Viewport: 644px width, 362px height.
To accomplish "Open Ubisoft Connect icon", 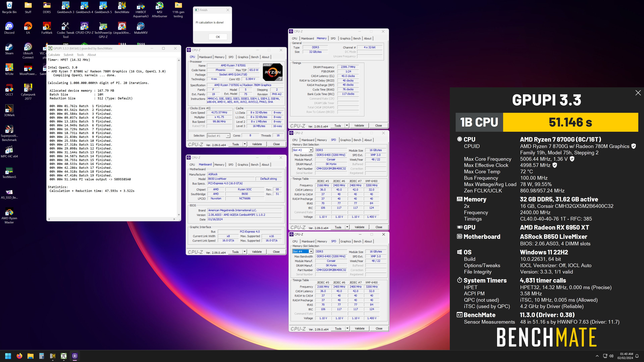I will pyautogui.click(x=28, y=51).
